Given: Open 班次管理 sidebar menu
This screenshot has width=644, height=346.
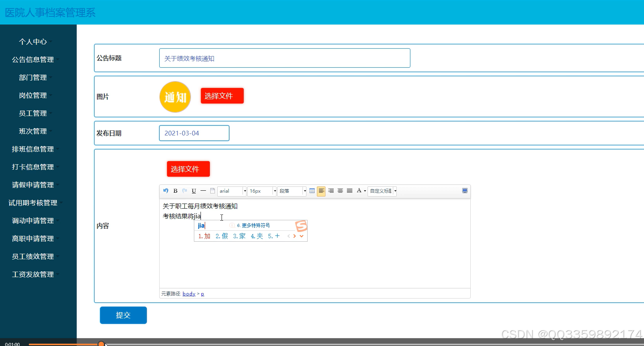Looking at the screenshot, I should [x=33, y=131].
